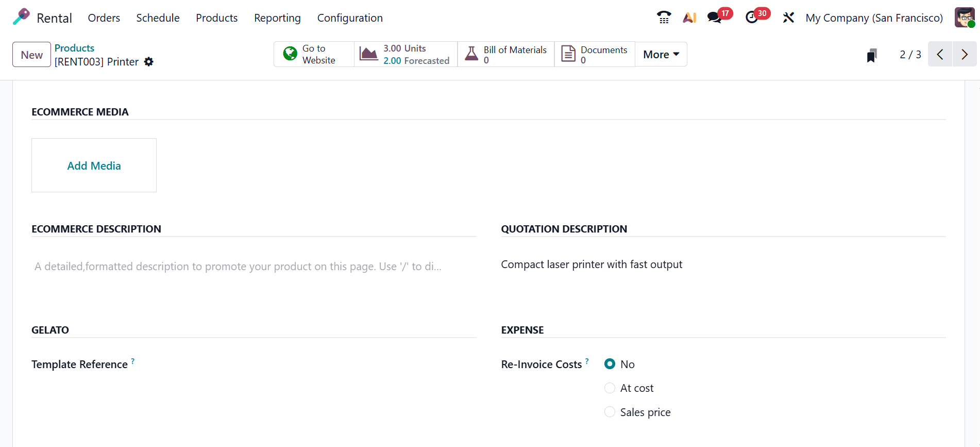Open the Configuration menu
This screenshot has height=447, width=980.
(x=350, y=18)
